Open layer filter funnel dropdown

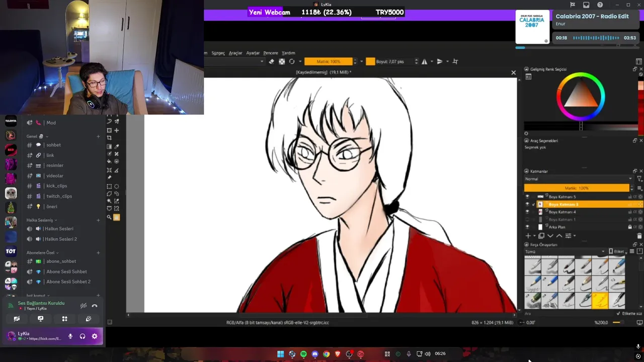639,179
